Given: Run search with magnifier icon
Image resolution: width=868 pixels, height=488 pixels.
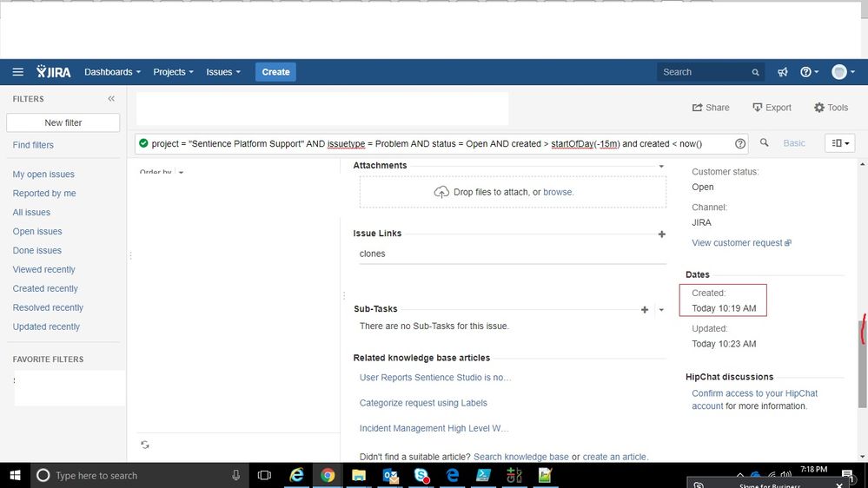Looking at the screenshot, I should click(764, 142).
